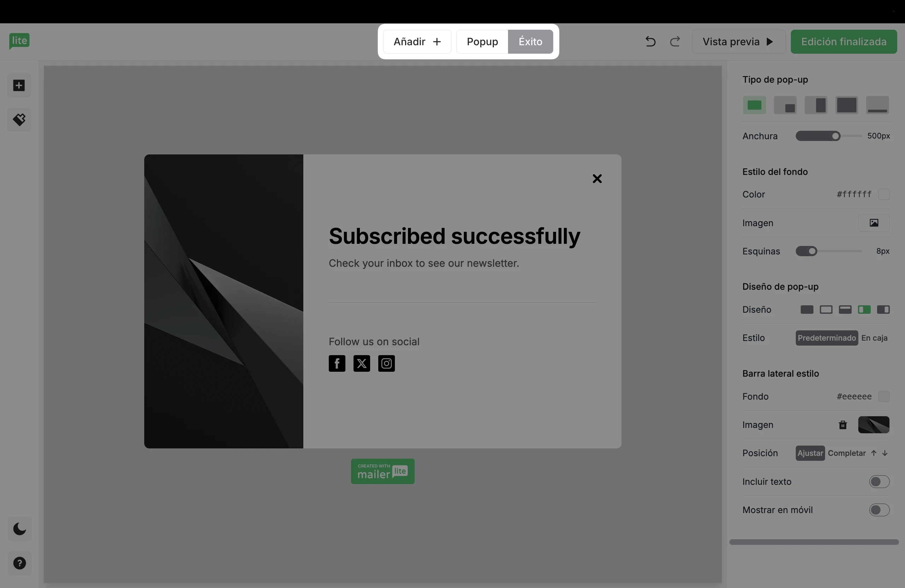Delete sidebar image with trash icon
Image resolution: width=905 pixels, height=588 pixels.
click(843, 425)
